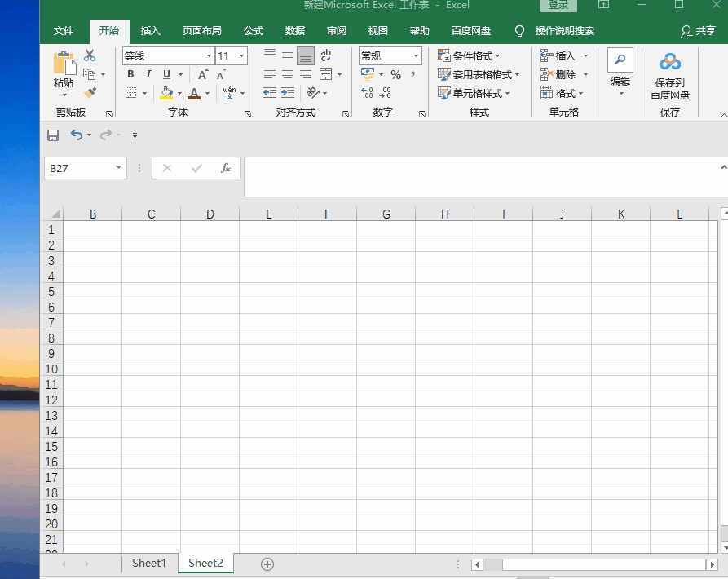Switch to 数据 tab
The height and width of the screenshot is (579, 728).
point(295,31)
